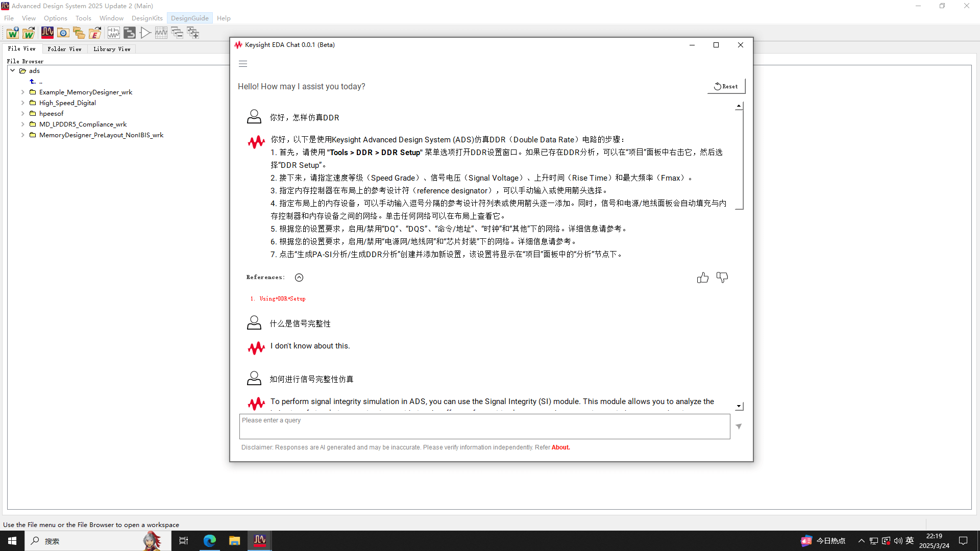980x551 pixels.
Task: Give thumbs down to DDR answer
Action: [722, 278]
